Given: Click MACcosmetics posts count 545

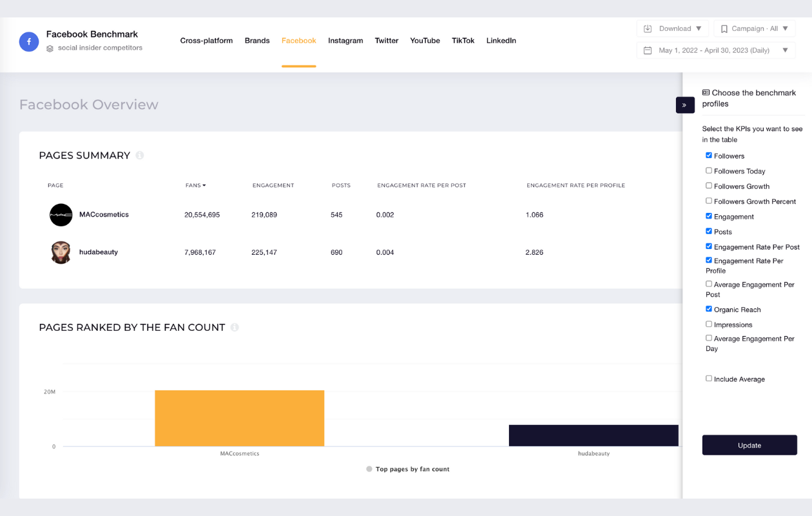Looking at the screenshot, I should [x=336, y=215].
